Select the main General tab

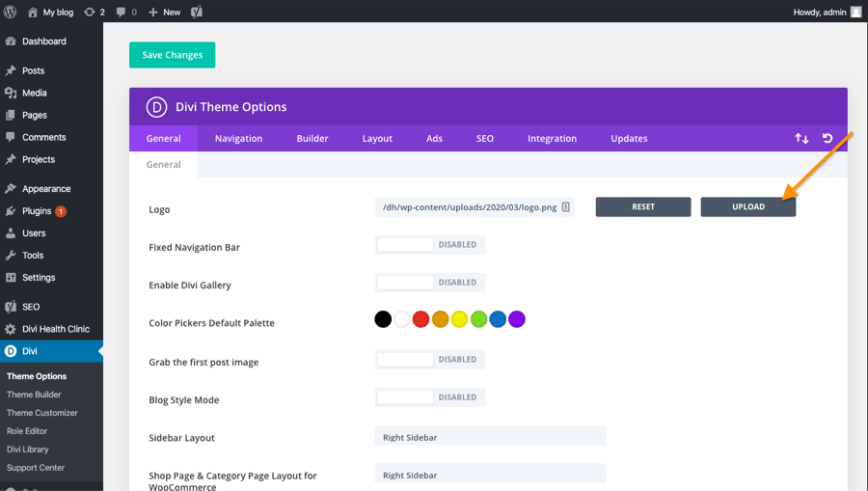(x=163, y=138)
